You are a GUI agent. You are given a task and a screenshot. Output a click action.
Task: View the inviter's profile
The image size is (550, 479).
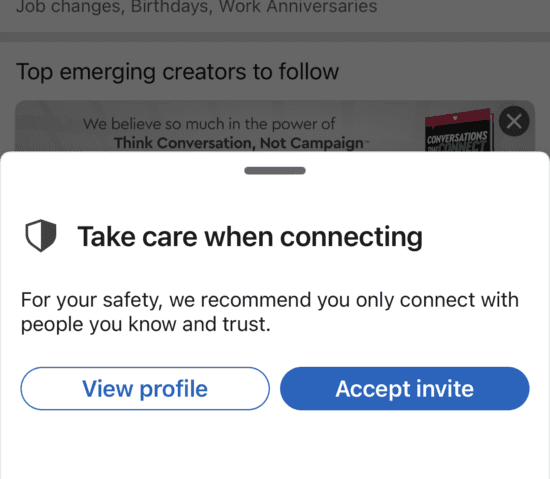(x=145, y=389)
